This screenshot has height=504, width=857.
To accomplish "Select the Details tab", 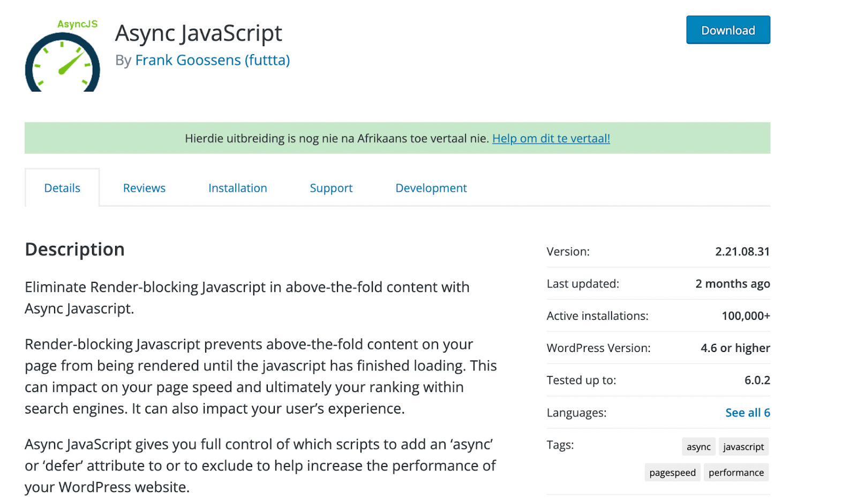I will click(62, 188).
